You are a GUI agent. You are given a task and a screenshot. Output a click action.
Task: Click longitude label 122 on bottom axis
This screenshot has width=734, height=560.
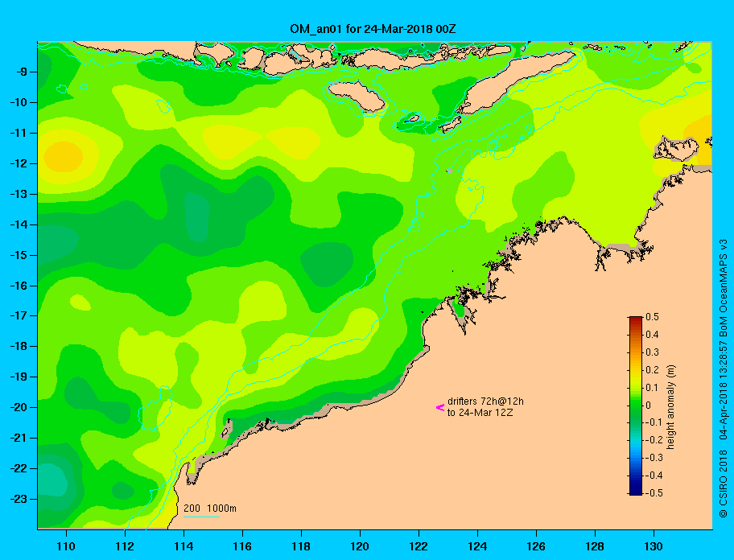click(x=419, y=546)
